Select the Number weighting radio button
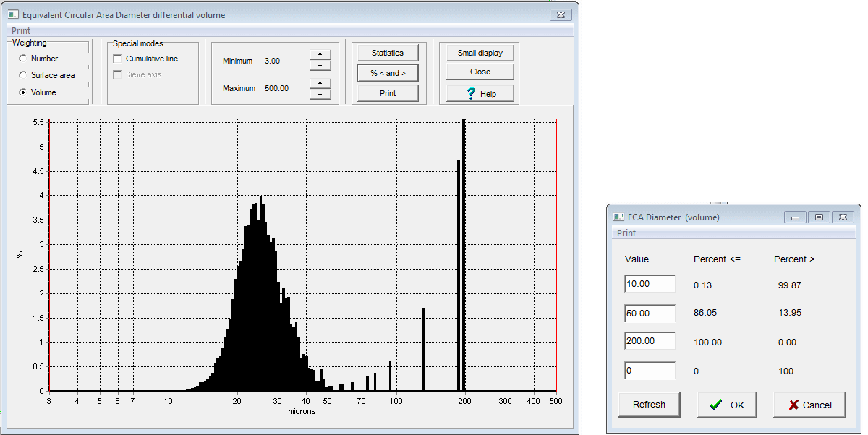This screenshot has width=868, height=435. [x=23, y=59]
